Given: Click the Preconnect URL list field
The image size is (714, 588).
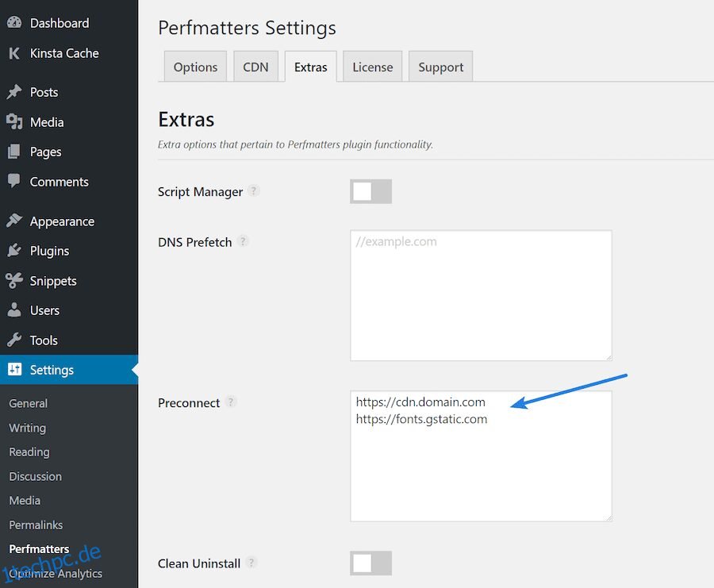Looking at the screenshot, I should pos(481,456).
